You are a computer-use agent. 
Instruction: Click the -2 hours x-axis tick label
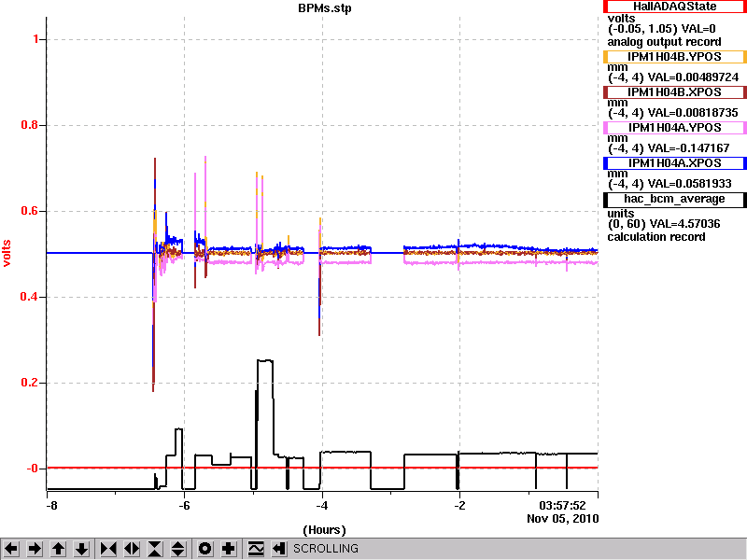point(459,505)
